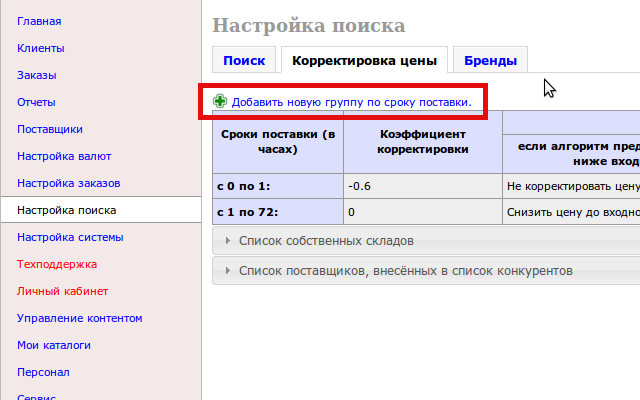
Task: Click the 'Добавить новую группу по сроку поставки' link
Action: (351, 102)
